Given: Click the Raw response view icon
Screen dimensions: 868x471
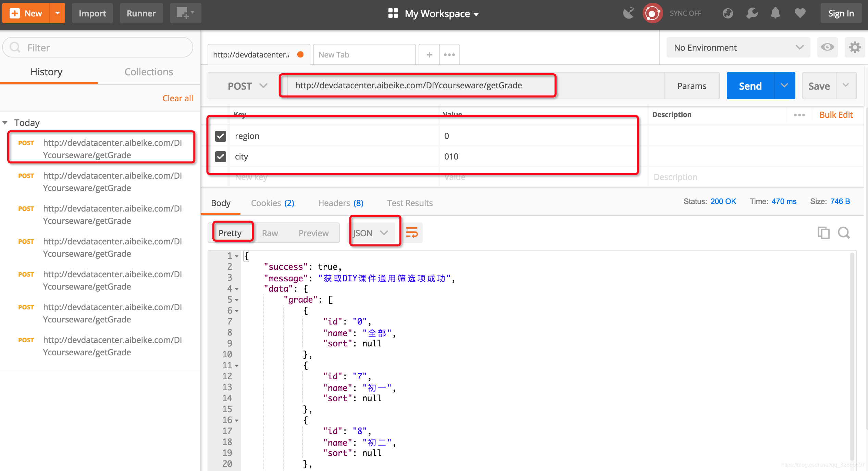Looking at the screenshot, I should pyautogui.click(x=269, y=233).
